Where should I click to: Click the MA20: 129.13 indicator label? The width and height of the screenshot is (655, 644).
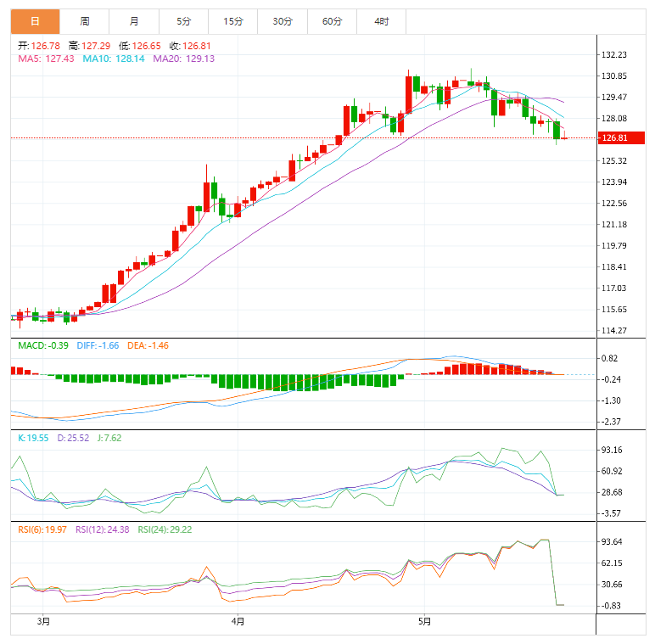click(x=184, y=59)
